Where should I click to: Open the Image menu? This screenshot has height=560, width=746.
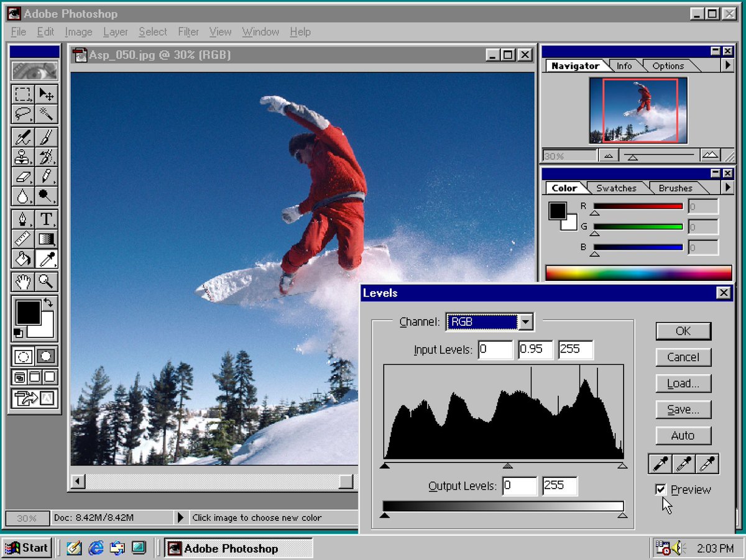[x=78, y=32]
